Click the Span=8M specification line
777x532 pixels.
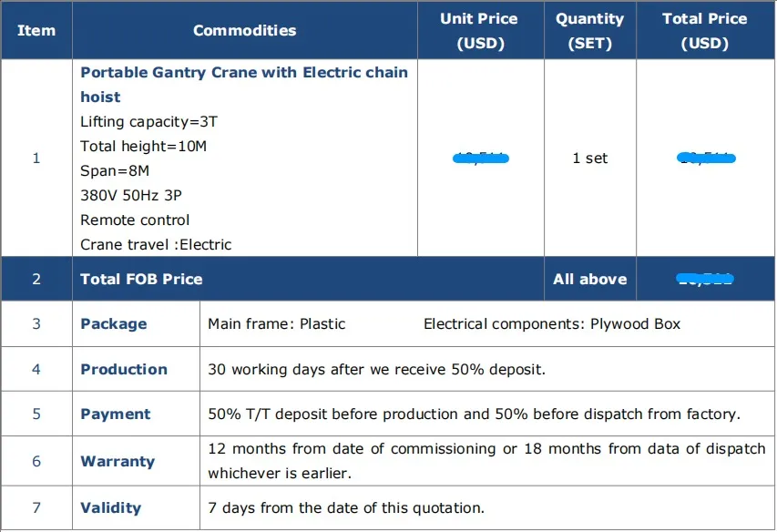tap(115, 171)
